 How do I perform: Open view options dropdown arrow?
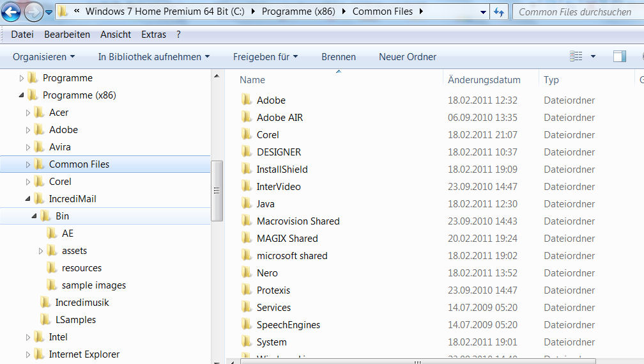point(593,56)
